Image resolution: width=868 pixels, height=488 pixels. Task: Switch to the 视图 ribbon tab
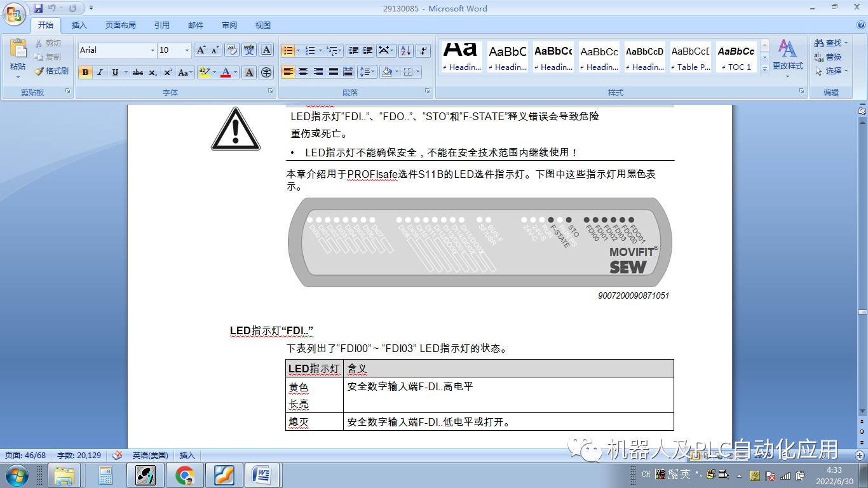262,25
